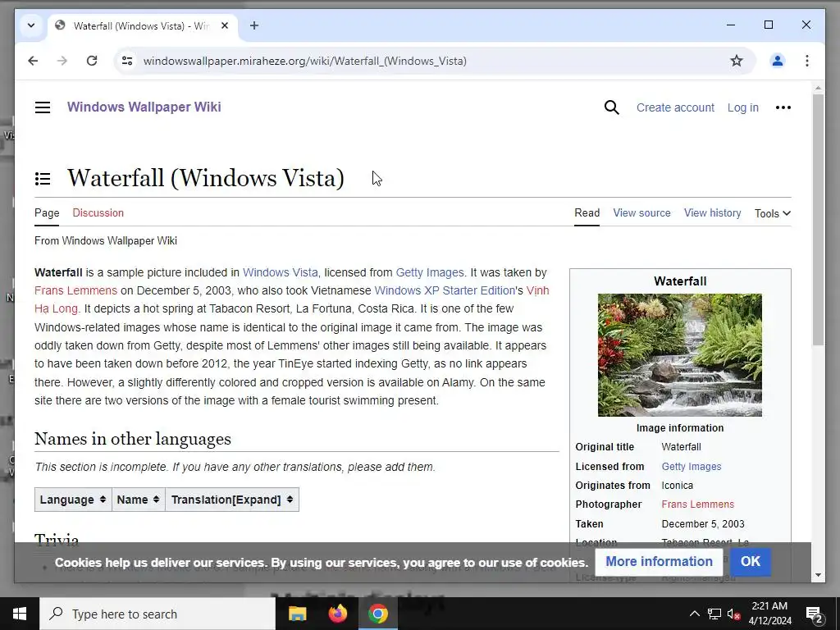Image resolution: width=840 pixels, height=630 pixels.
Task: Open the Waterfall infobox image thumbnail
Action: coord(680,354)
